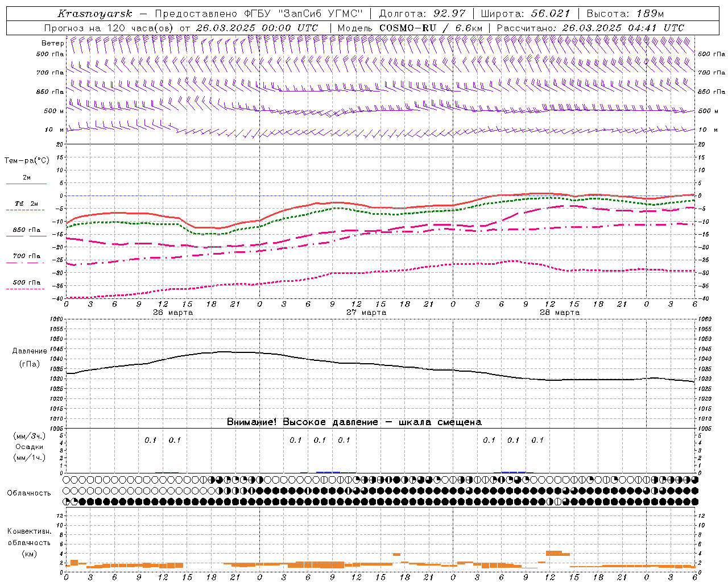Screen dimensions: 728x582
Task: Click the 'Модель COSMO-RU / 6.6км' model label
Action: click(409, 28)
